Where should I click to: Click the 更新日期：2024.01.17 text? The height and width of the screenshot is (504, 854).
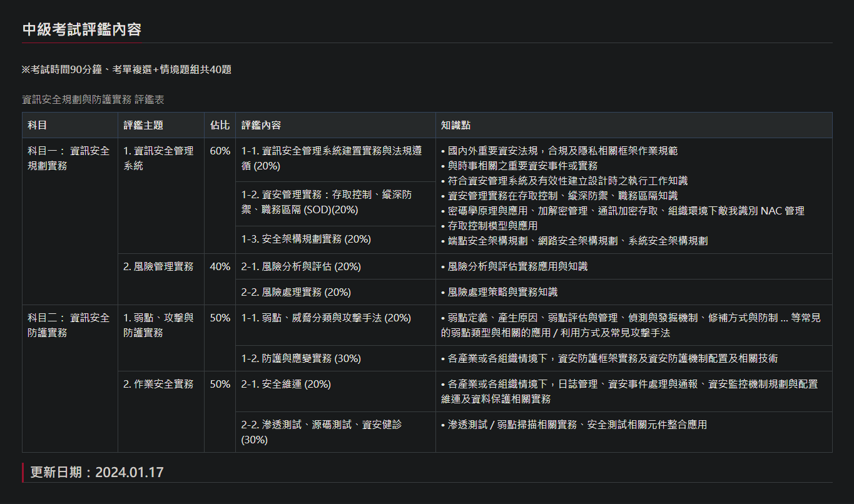pos(97,472)
